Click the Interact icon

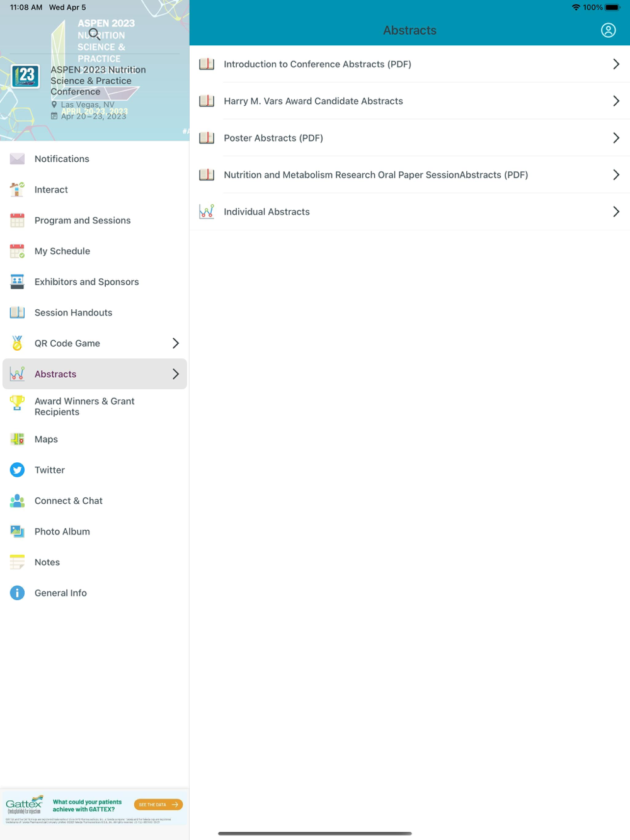pos(18,190)
